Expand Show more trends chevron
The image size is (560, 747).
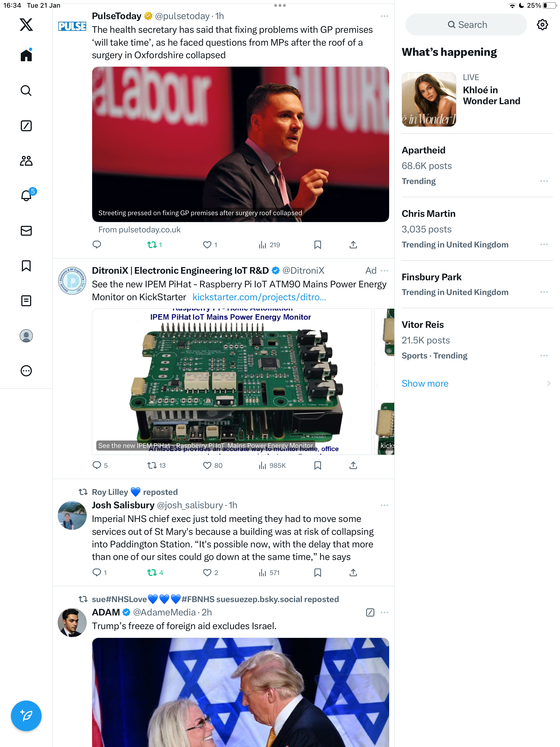548,383
